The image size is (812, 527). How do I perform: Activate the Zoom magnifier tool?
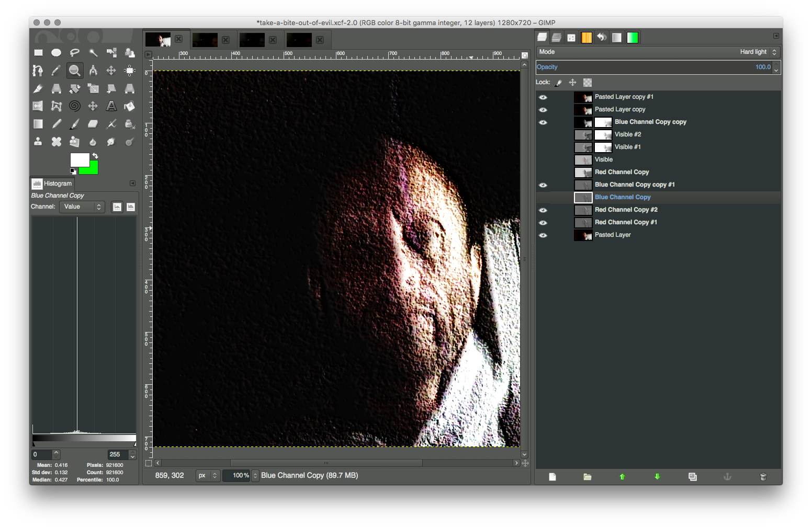(x=75, y=71)
